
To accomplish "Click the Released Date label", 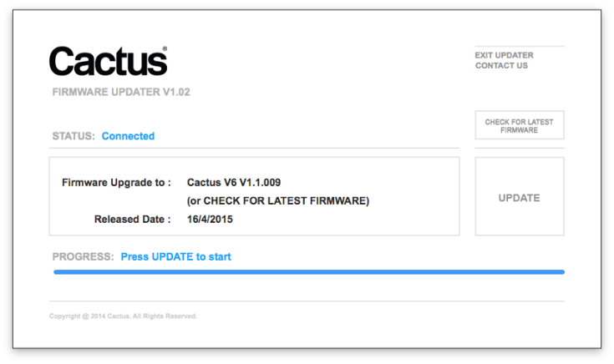I will 133,220.
